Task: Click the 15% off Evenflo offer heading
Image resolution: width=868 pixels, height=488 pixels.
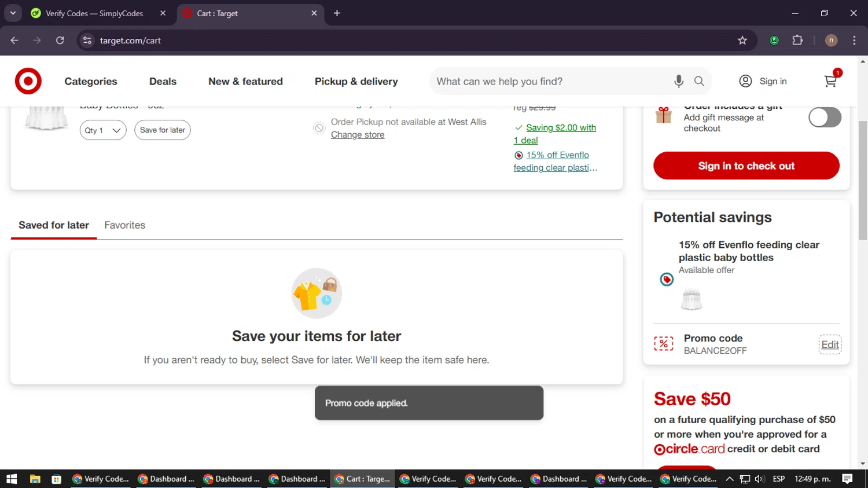Action: tap(749, 251)
